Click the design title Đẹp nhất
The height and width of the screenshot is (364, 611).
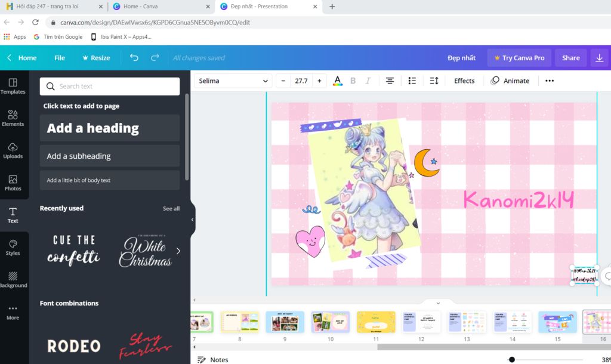(x=461, y=58)
